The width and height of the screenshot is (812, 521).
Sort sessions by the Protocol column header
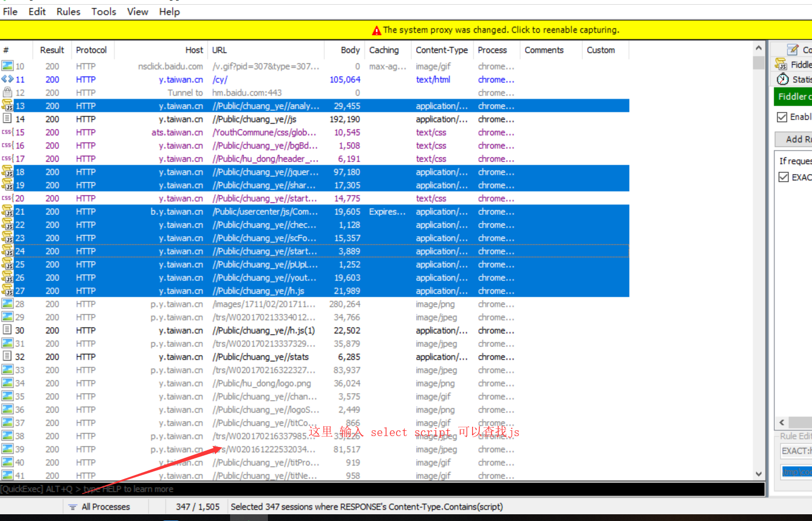[92, 50]
